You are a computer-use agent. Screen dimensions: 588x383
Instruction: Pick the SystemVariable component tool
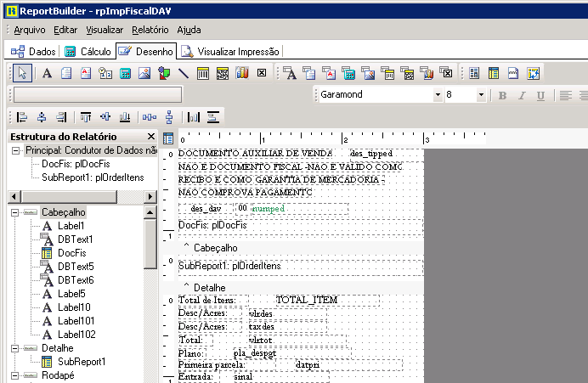(105, 73)
